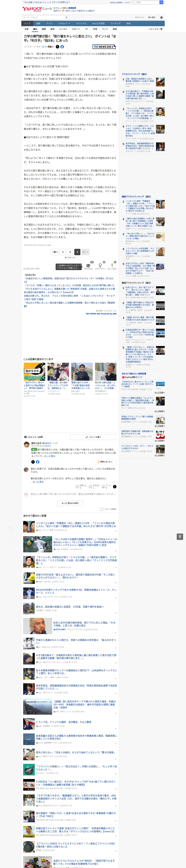
Task: Select the スポーツ category tab
Action: [x=76, y=29]
